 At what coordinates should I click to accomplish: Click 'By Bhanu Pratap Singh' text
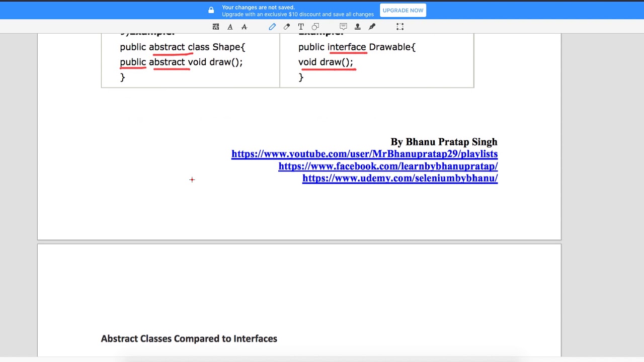coord(444,142)
